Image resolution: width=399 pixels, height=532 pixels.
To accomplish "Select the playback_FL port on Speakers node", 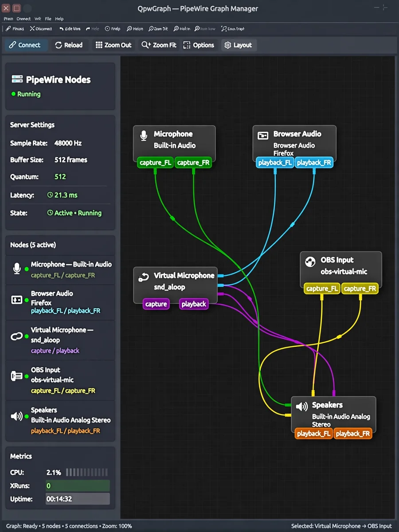I will coord(313,434).
